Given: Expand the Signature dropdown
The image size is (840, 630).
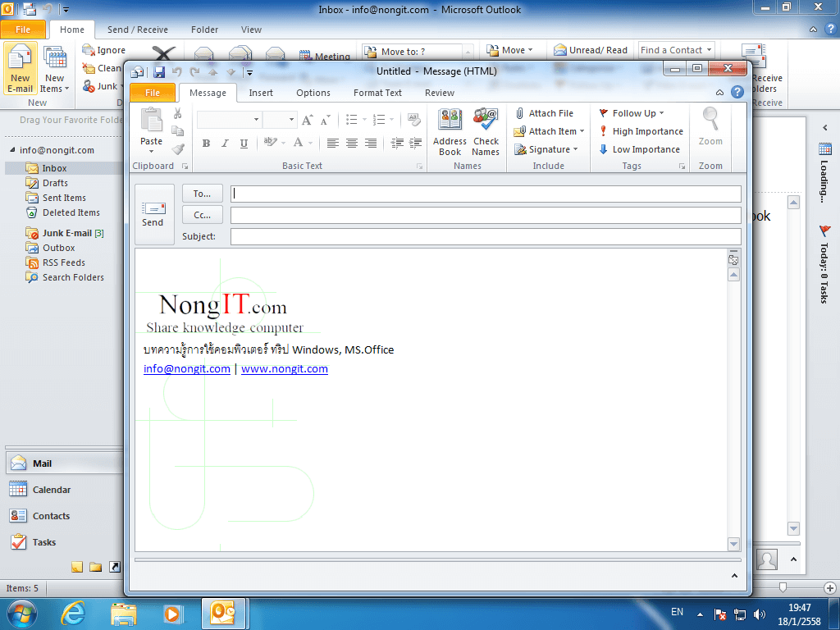Looking at the screenshot, I should 575,149.
